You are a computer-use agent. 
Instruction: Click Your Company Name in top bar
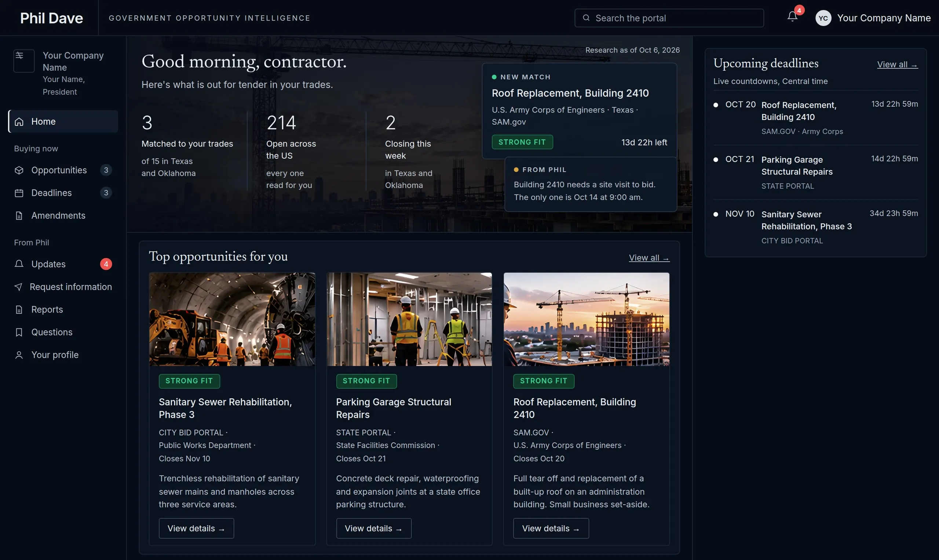pos(884,18)
